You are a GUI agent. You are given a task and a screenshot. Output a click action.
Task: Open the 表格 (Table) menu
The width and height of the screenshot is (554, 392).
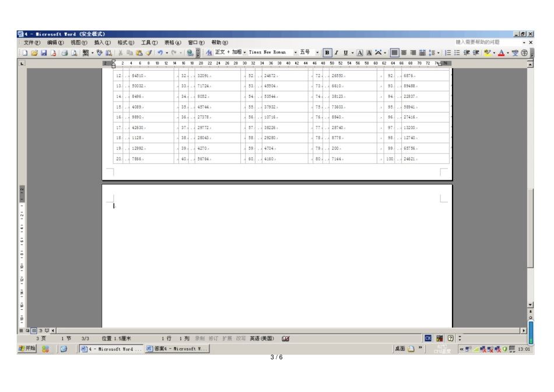click(x=173, y=43)
